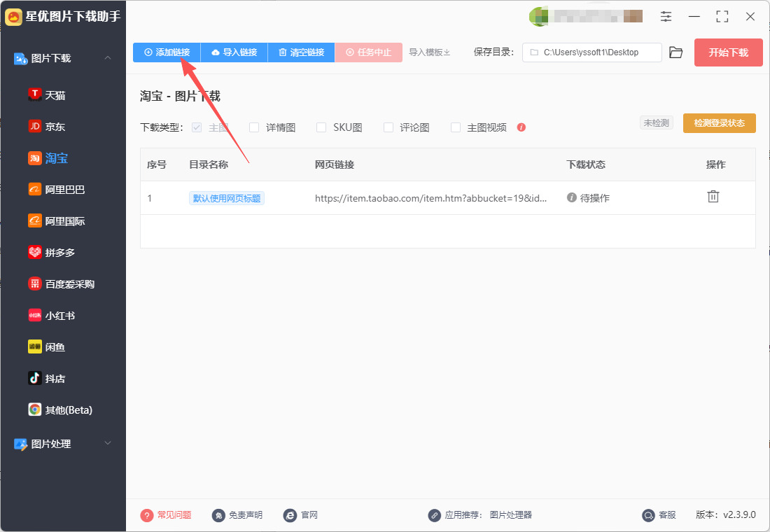Viewport: 770px width, 532px height.
Task: Click the red info icon beside 主图视频
Action: tap(521, 127)
